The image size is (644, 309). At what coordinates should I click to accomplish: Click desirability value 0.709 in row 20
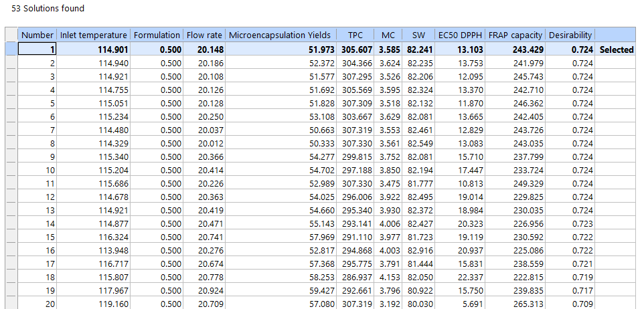pos(570,304)
